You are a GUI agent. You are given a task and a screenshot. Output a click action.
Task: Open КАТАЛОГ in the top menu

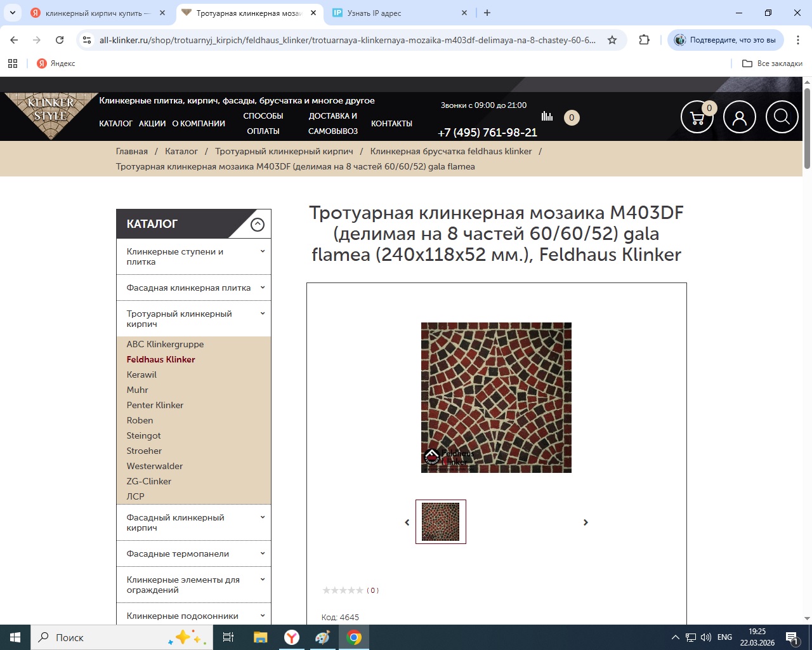(x=116, y=124)
